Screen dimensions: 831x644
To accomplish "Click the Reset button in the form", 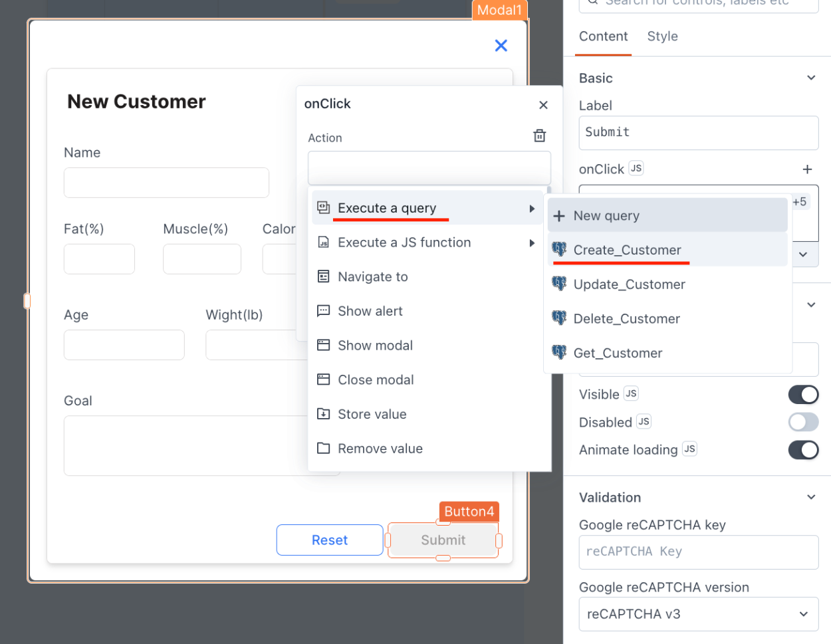I will point(330,540).
